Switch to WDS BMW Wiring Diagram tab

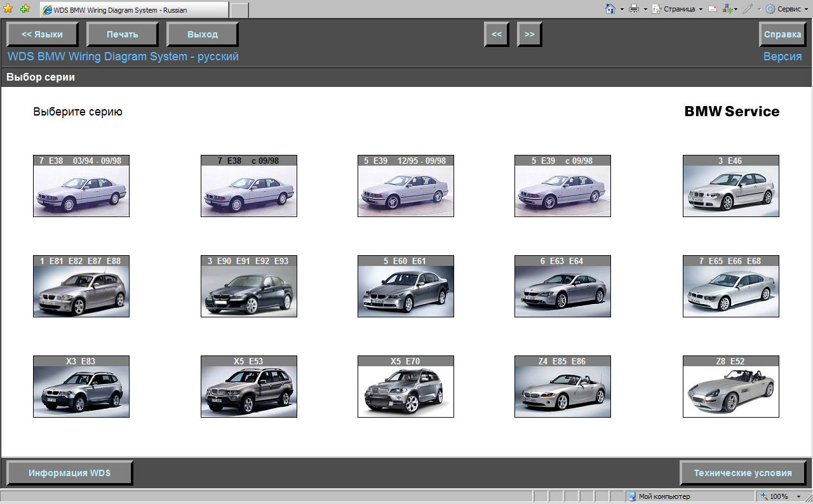point(133,10)
